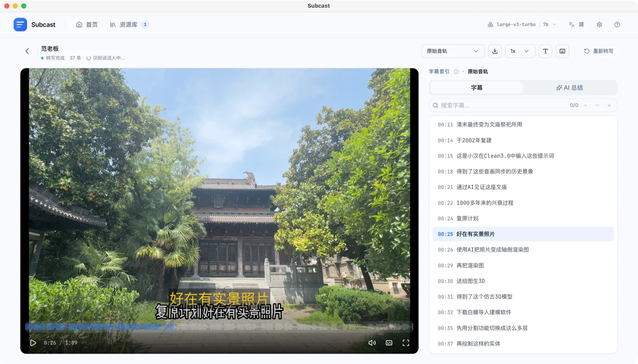Jump to subtitle 再绘制这样的实体

point(523,344)
